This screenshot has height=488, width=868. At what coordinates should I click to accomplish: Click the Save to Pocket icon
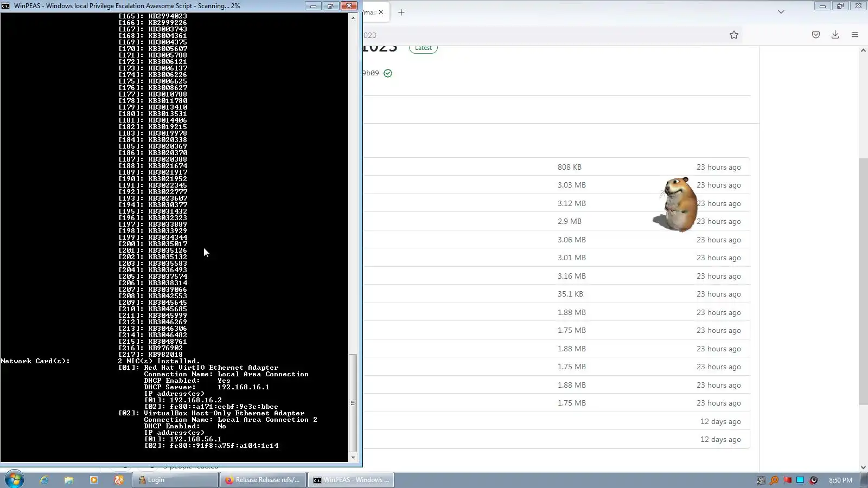click(x=816, y=35)
